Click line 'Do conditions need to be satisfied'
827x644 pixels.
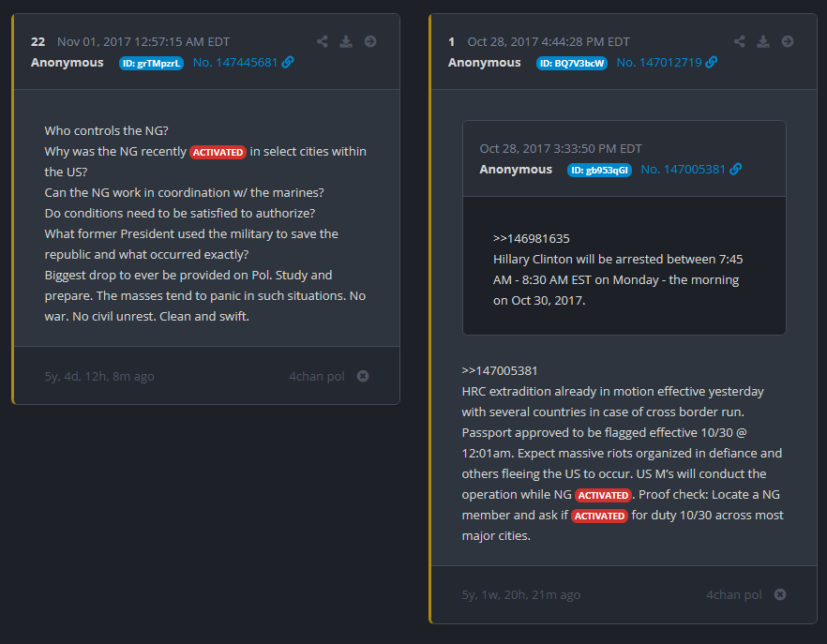pos(180,213)
